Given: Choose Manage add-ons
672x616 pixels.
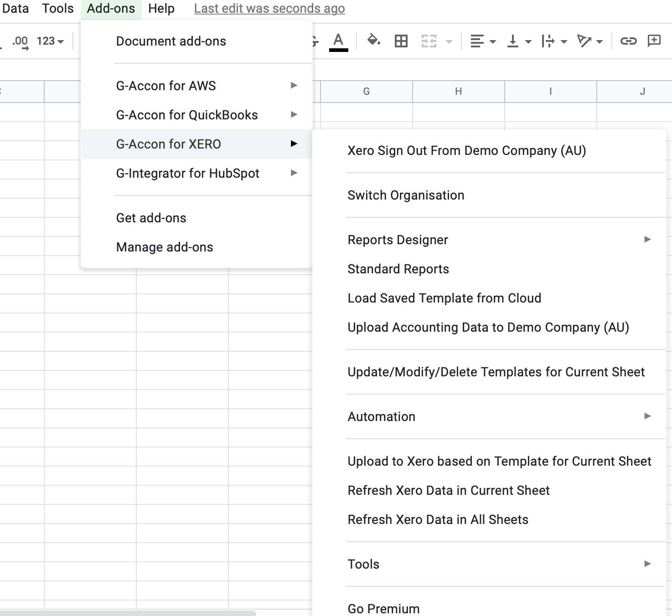Looking at the screenshot, I should click(196, 247).
